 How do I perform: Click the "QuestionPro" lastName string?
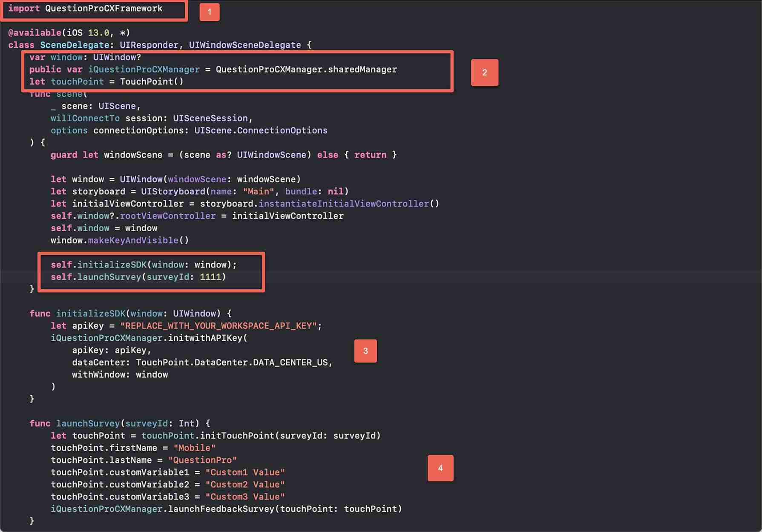[202, 460]
